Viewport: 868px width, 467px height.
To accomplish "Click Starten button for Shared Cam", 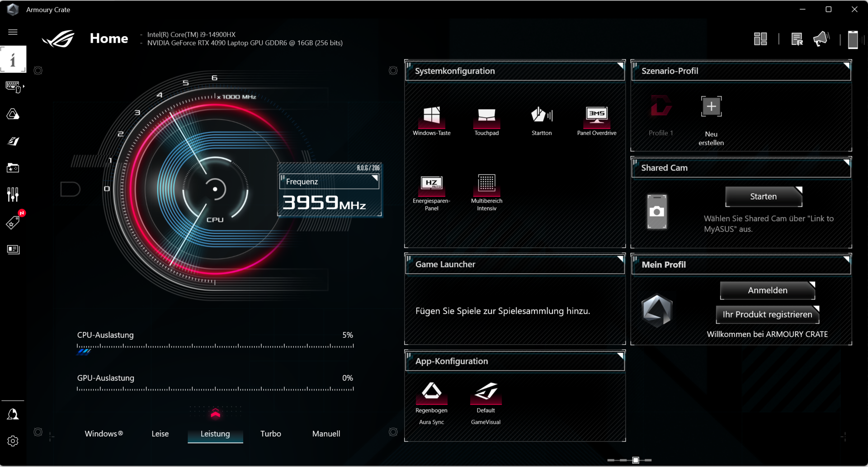I will (764, 197).
